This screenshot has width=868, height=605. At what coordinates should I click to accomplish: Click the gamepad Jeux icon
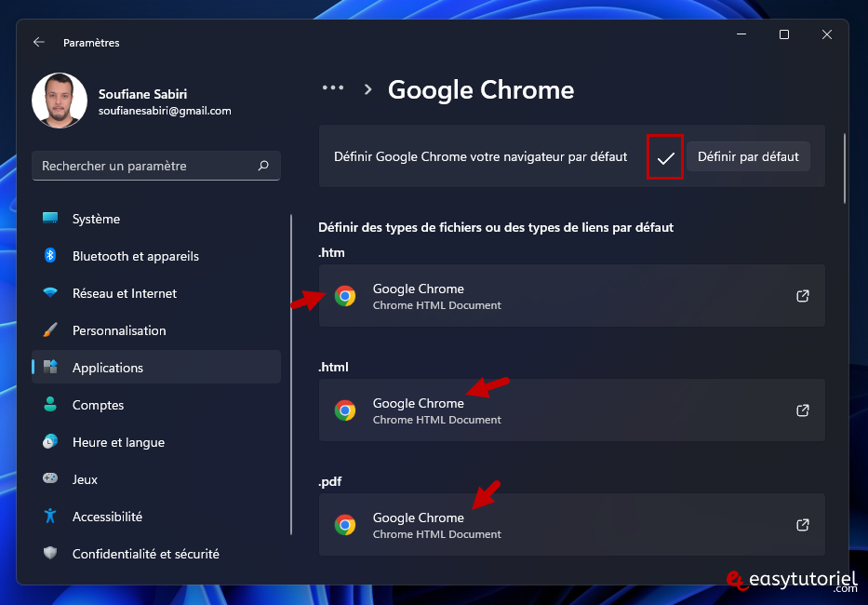tap(50, 478)
